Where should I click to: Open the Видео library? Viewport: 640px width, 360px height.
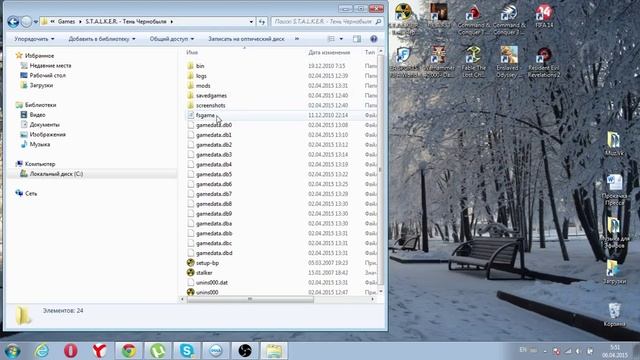[x=37, y=115]
